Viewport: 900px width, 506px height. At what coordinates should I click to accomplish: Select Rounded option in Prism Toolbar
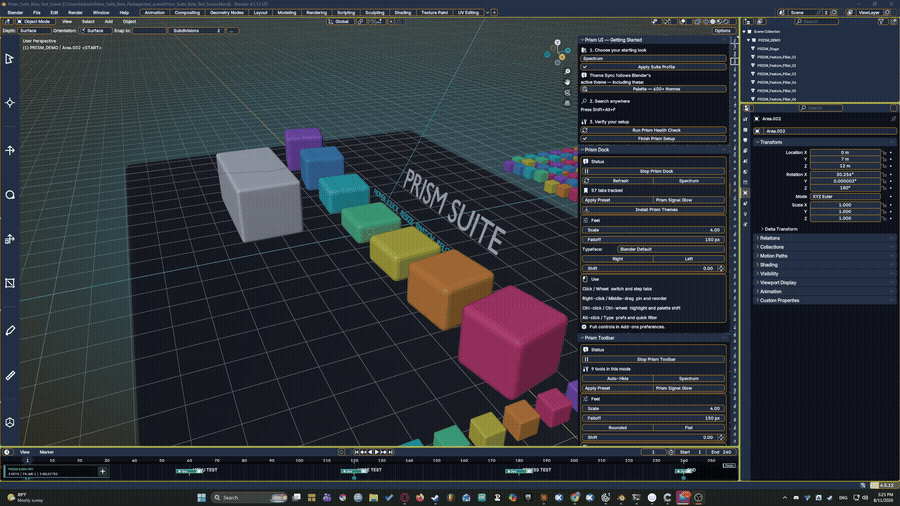(x=618, y=427)
